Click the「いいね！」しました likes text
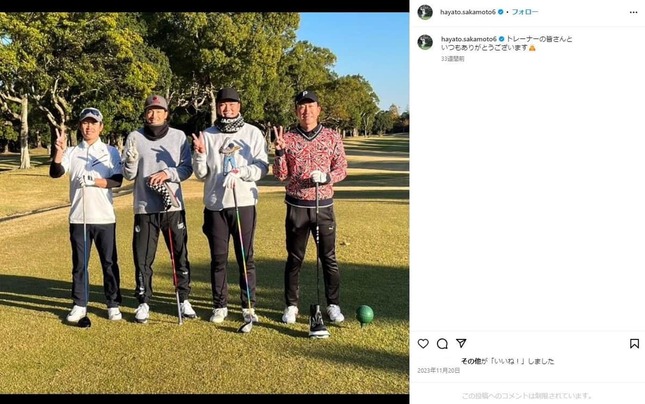This screenshot has width=645, height=404. click(x=521, y=361)
